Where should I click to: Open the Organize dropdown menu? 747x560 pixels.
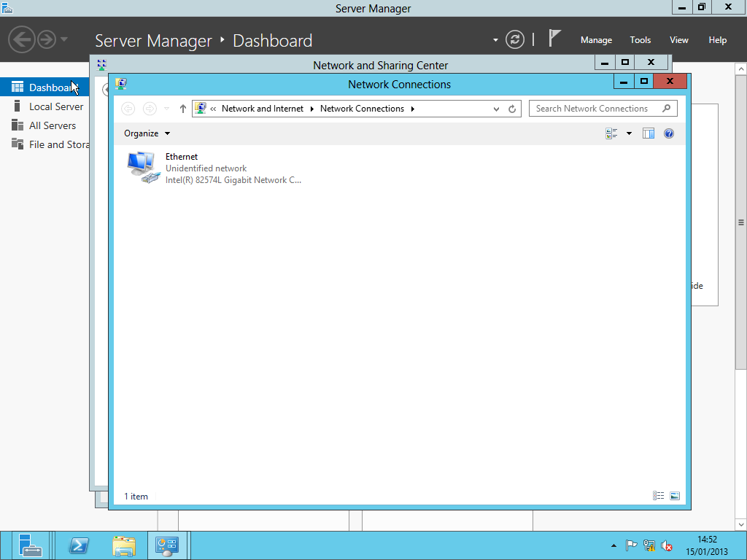147,133
